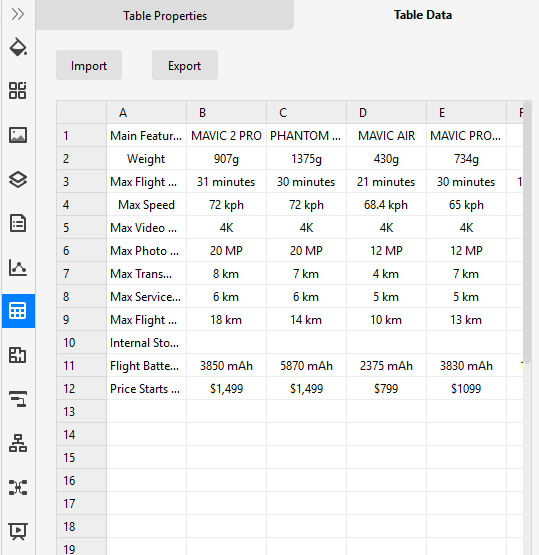Open the floor plan layout icon
Image resolution: width=539 pixels, height=555 pixels.
click(x=18, y=355)
